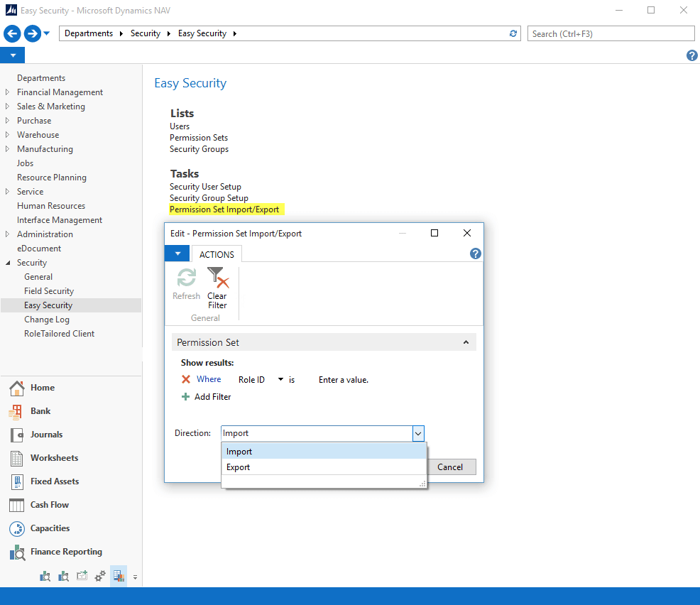Open the Security Groups list link
Image resolution: width=700 pixels, height=605 pixels.
199,149
